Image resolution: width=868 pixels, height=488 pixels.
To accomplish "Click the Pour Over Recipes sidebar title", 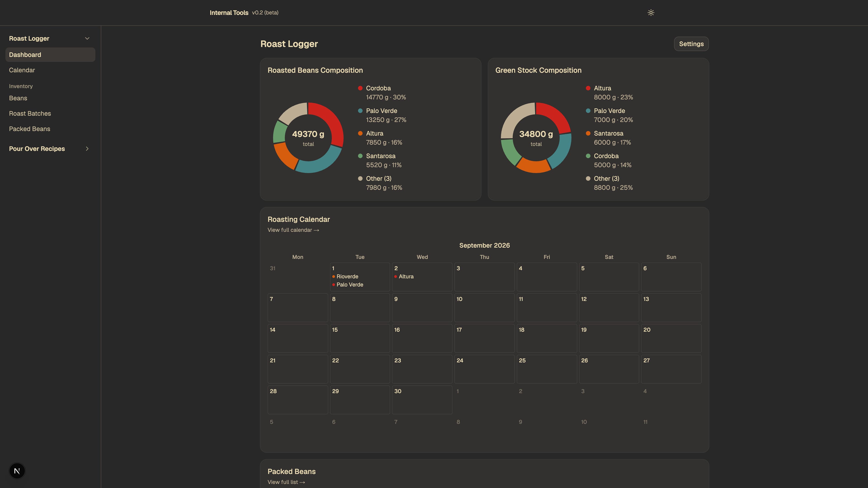I will (x=37, y=148).
